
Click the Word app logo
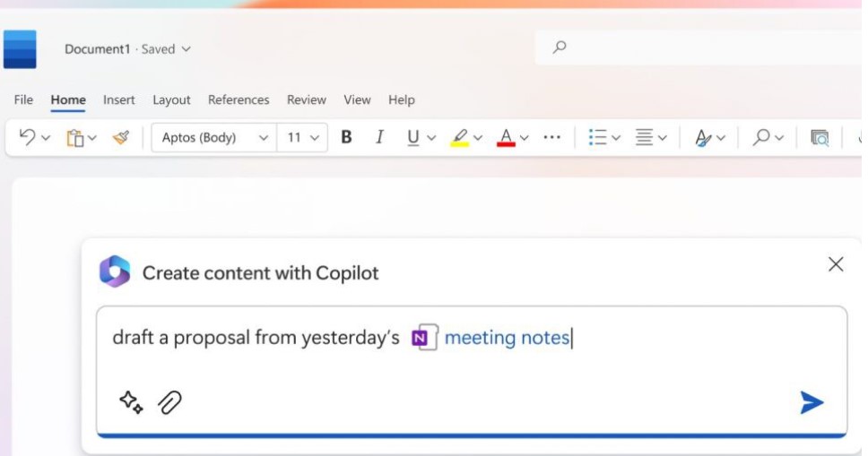[x=20, y=49]
